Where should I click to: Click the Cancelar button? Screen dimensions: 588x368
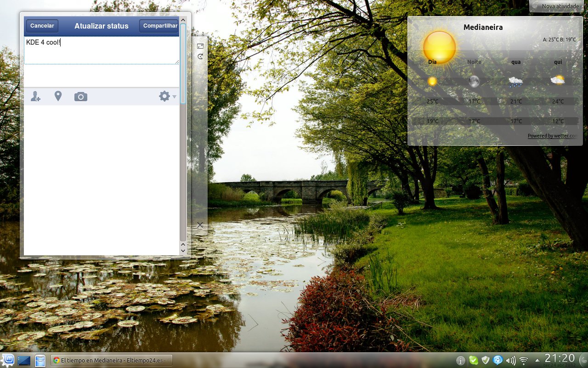pos(42,26)
